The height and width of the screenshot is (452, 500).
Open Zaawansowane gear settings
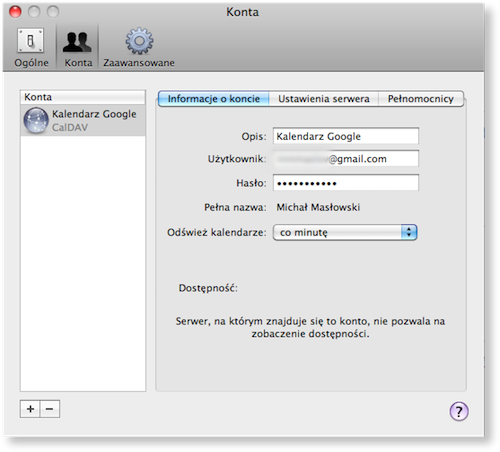(x=139, y=47)
